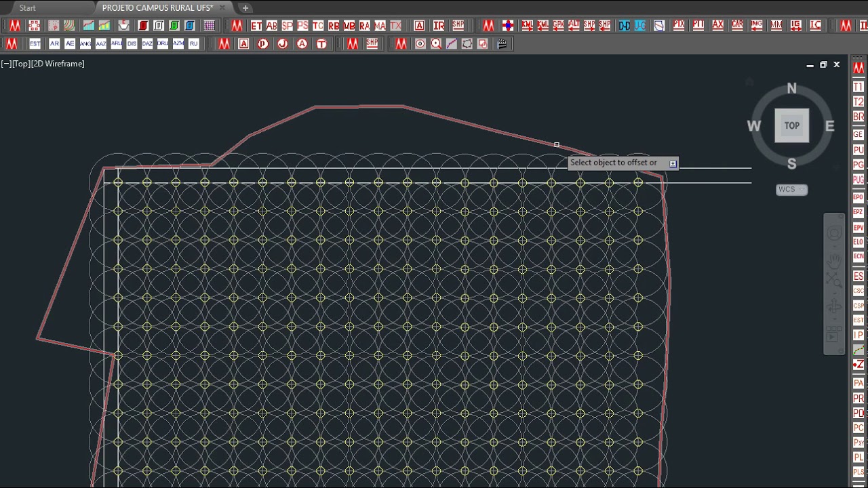Click the TX toolbar icon
868x488 pixels.
pyautogui.click(x=396, y=26)
